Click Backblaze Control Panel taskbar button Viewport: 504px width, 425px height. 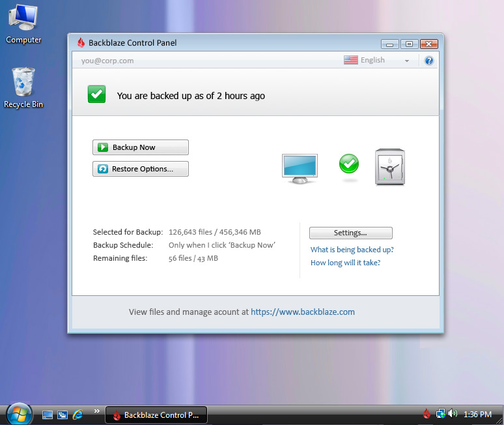(156, 415)
